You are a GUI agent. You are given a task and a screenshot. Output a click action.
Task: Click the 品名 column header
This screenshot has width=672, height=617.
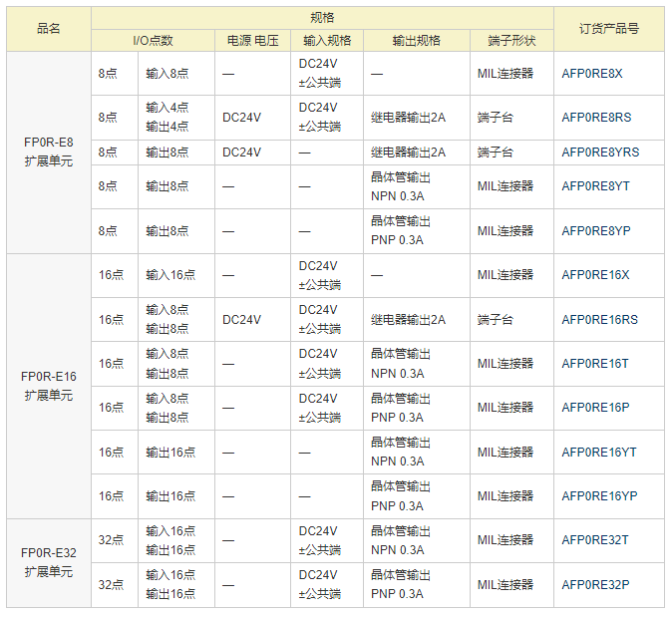coord(48,29)
